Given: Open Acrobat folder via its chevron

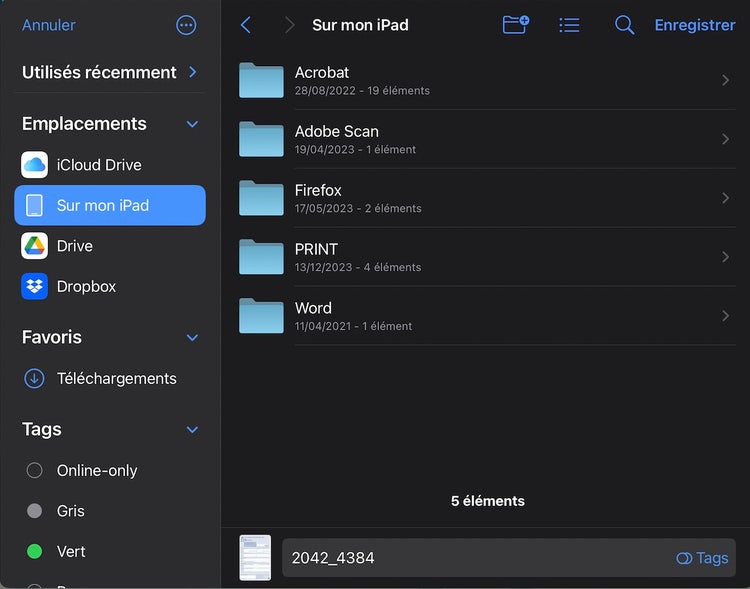Looking at the screenshot, I should click(726, 80).
